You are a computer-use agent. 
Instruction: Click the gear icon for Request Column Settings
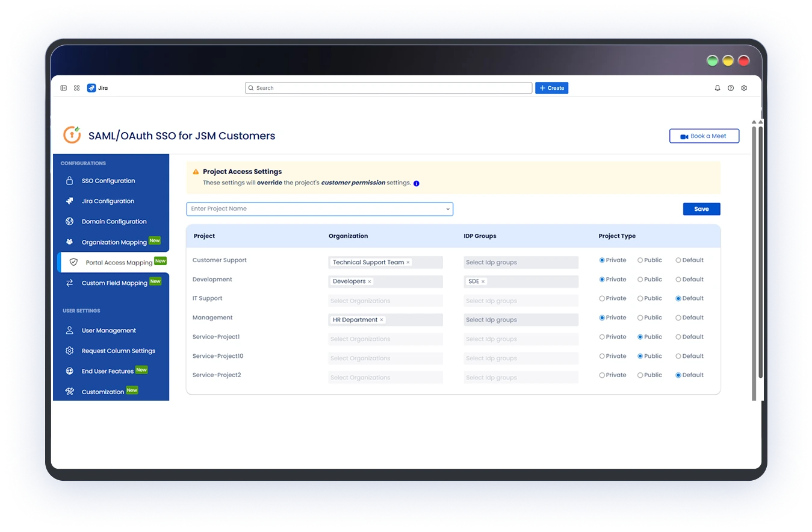(70, 351)
